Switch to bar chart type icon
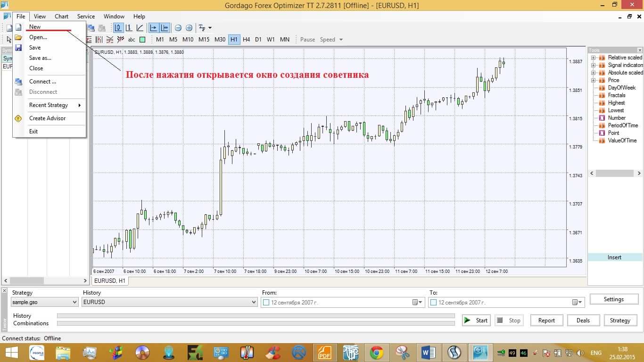Image resolution: width=644 pixels, height=362 pixels. click(129, 28)
